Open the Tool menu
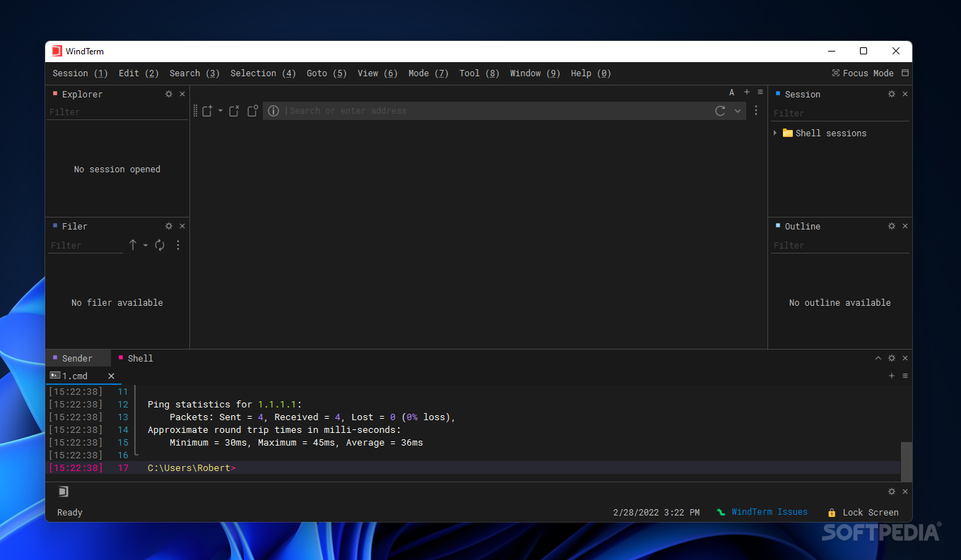 click(x=479, y=73)
